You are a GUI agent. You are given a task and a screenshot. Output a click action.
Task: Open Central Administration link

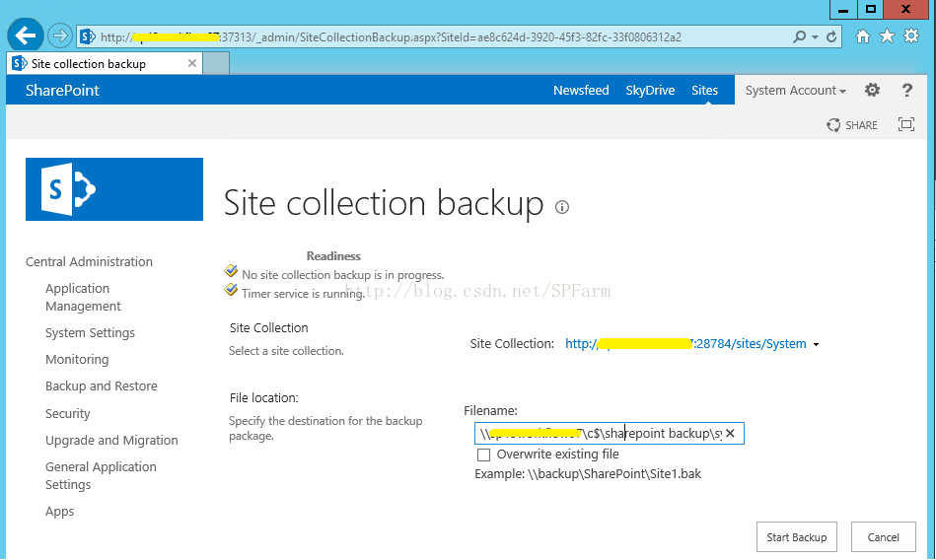click(x=89, y=261)
